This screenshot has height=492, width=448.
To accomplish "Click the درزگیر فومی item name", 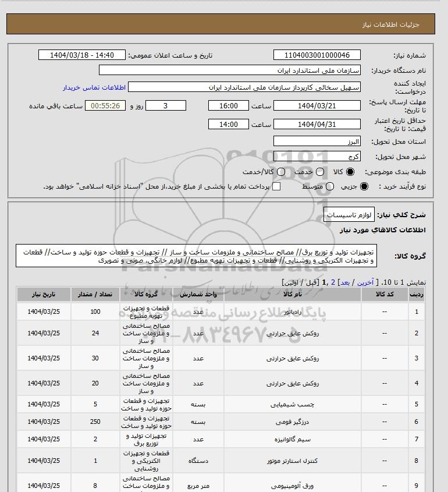I will (x=293, y=422).
